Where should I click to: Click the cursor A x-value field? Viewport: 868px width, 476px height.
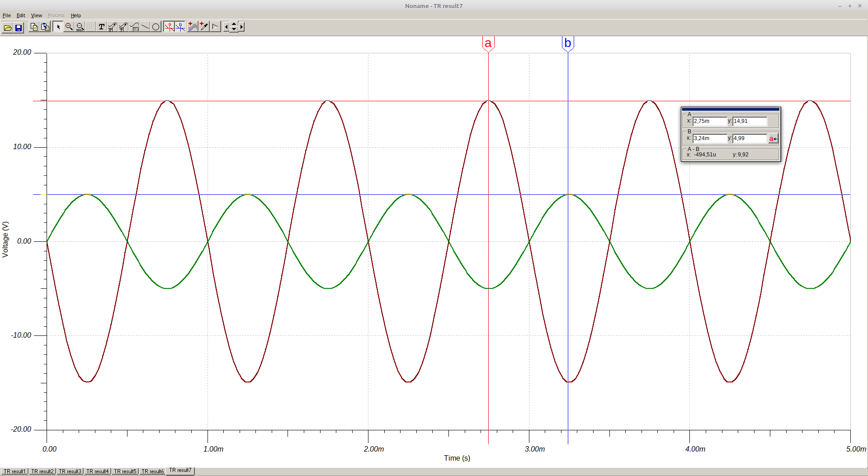[x=709, y=121]
